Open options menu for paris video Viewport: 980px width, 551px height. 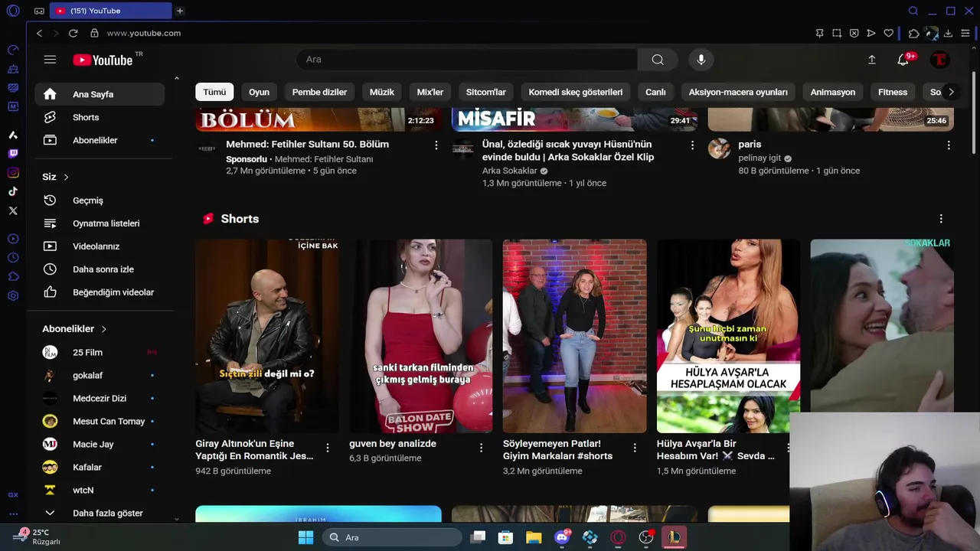(949, 145)
